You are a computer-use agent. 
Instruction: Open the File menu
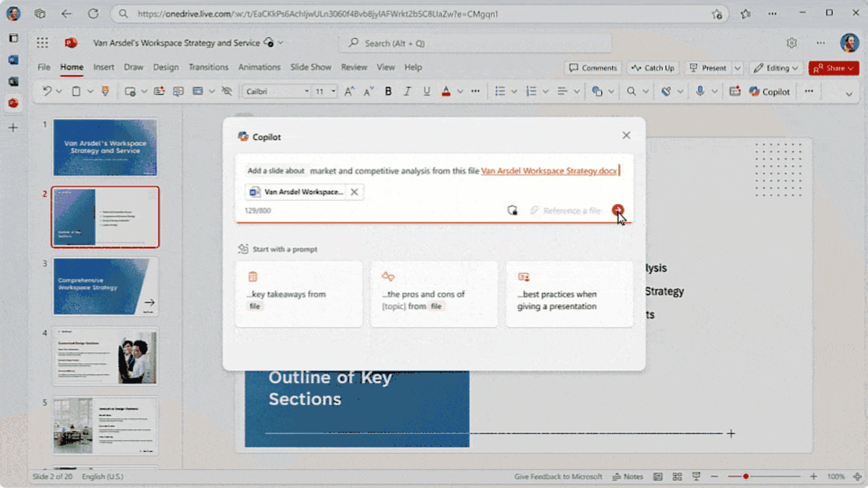pos(44,67)
